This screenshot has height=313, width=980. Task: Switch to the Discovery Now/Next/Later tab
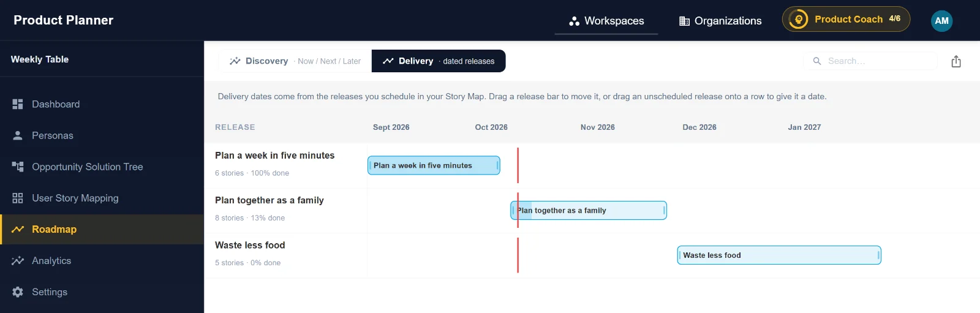[x=295, y=61]
